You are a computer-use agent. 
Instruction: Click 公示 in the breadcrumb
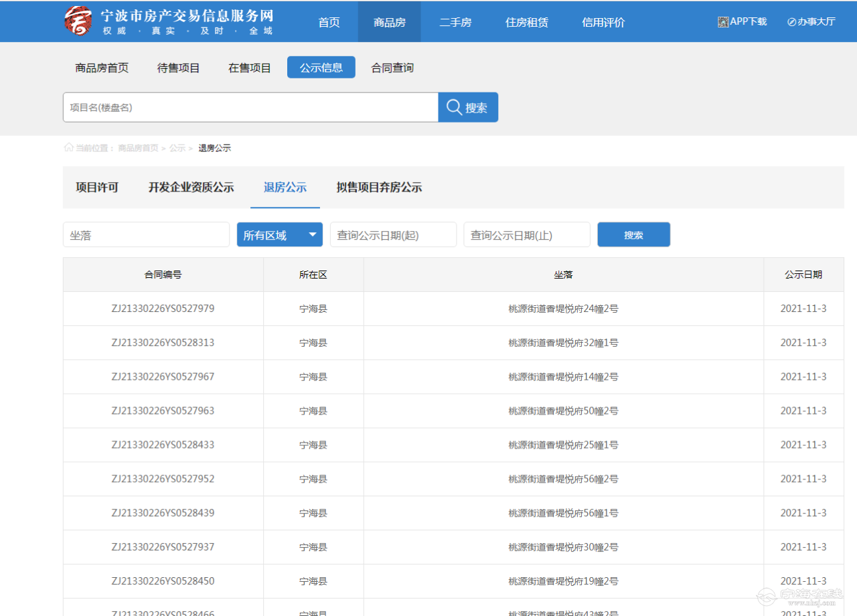click(x=177, y=148)
